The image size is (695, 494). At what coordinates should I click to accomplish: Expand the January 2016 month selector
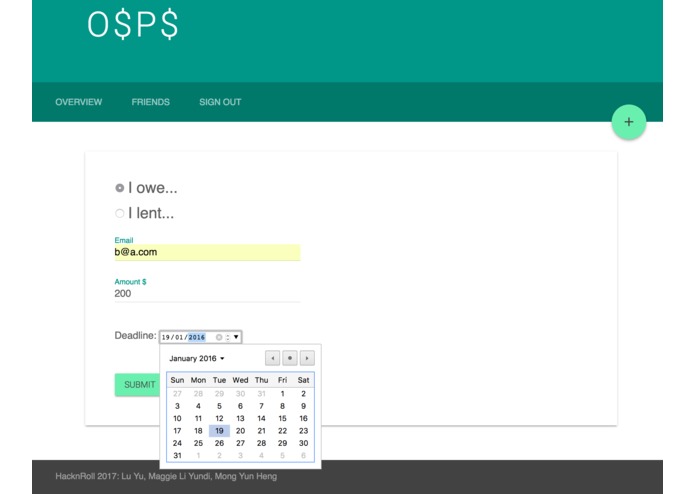point(196,358)
